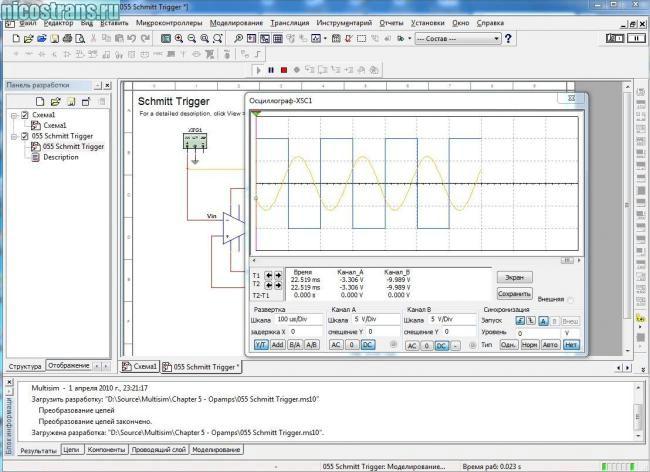650x472 pixels.
Task: Run the Electrical Rules Check icon
Action: [x=349, y=39]
